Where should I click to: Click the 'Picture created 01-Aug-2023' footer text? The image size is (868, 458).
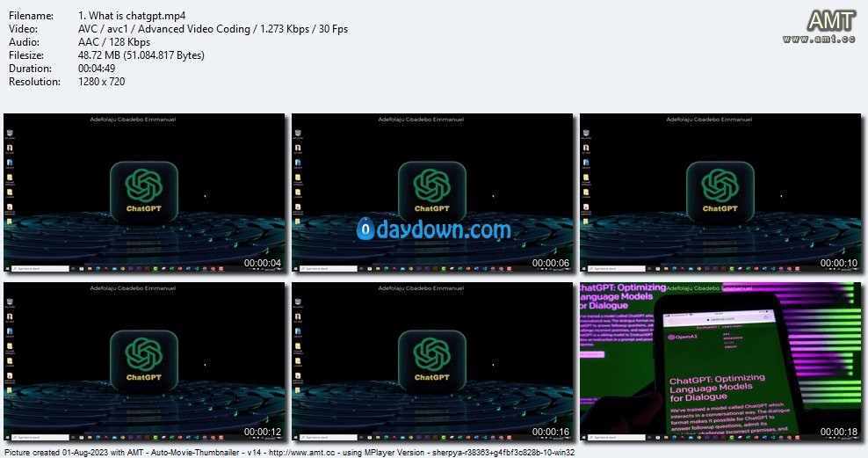(x=54, y=453)
